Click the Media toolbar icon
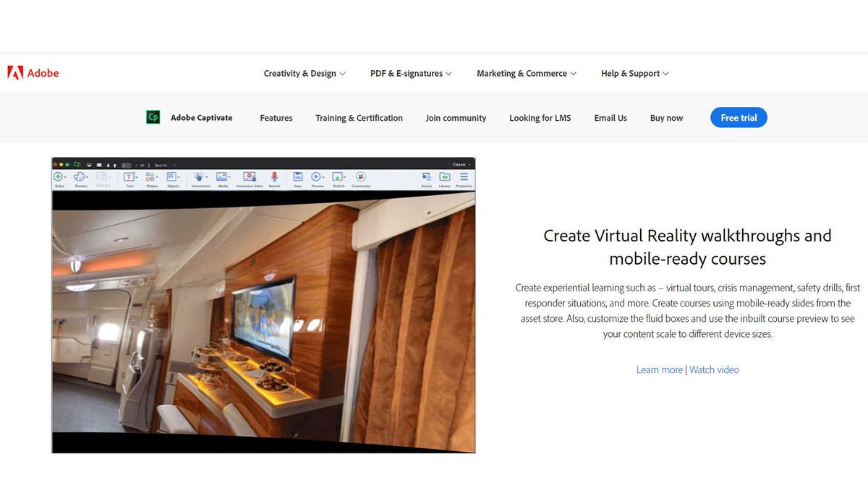This screenshot has height=488, width=868. coord(221,176)
